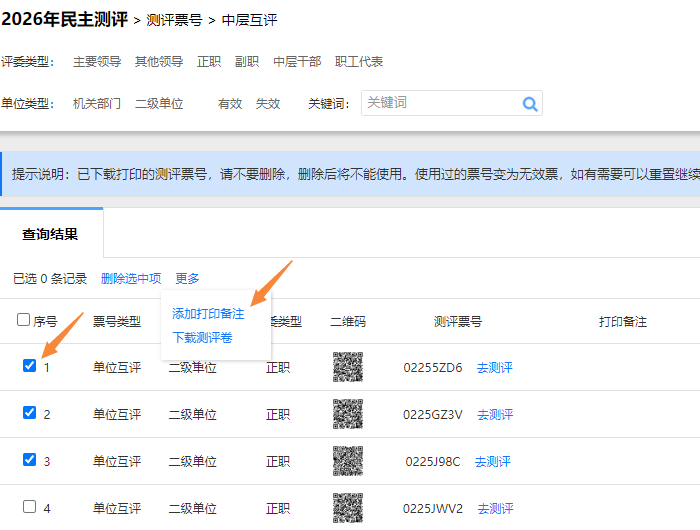Click the 二维码 column header

pyautogui.click(x=348, y=321)
